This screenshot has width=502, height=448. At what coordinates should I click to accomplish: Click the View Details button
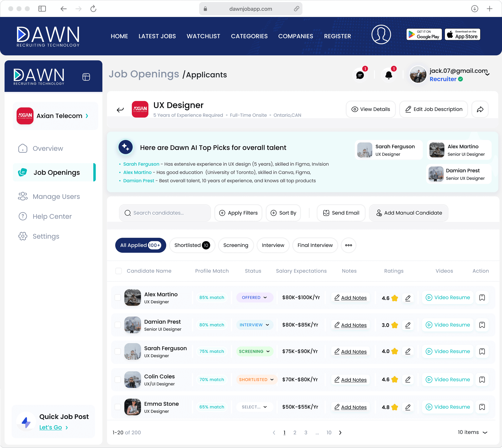370,109
